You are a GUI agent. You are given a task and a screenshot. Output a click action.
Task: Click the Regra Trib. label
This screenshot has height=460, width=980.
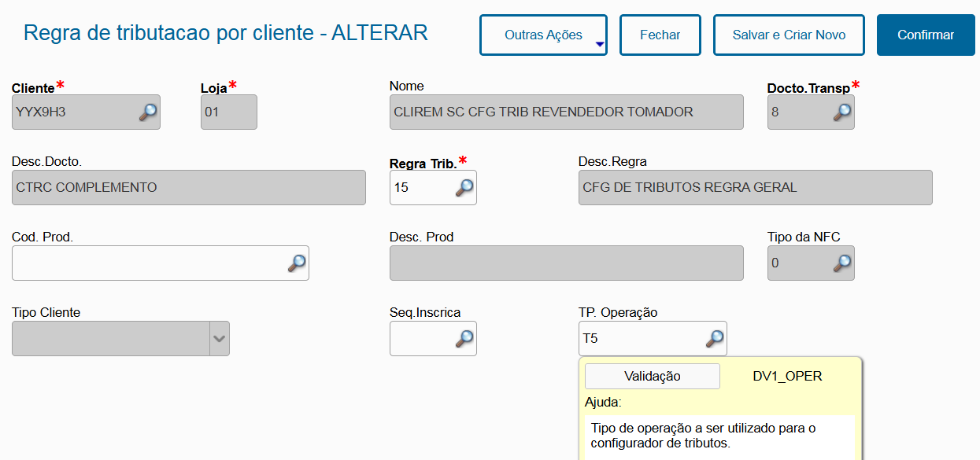[x=423, y=164]
